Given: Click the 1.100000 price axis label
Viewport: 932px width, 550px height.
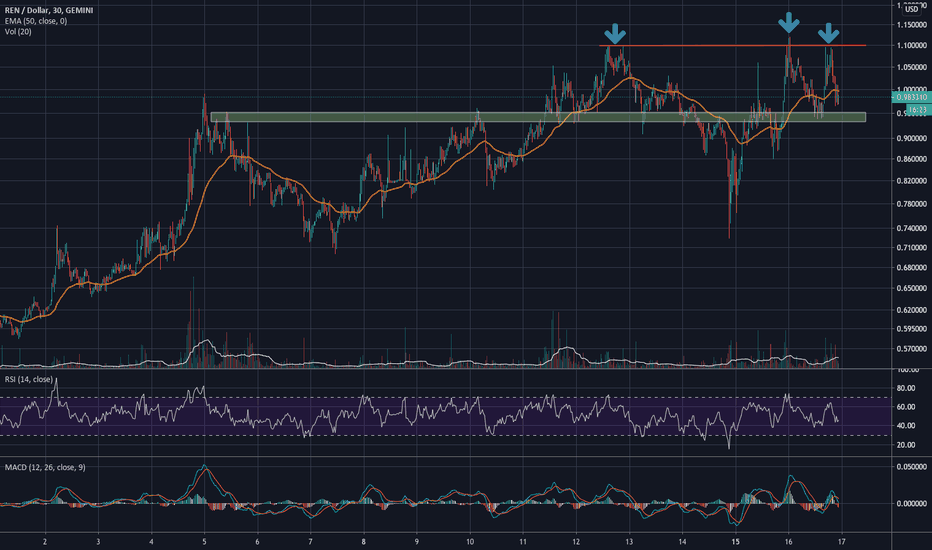Looking at the screenshot, I should [911, 45].
